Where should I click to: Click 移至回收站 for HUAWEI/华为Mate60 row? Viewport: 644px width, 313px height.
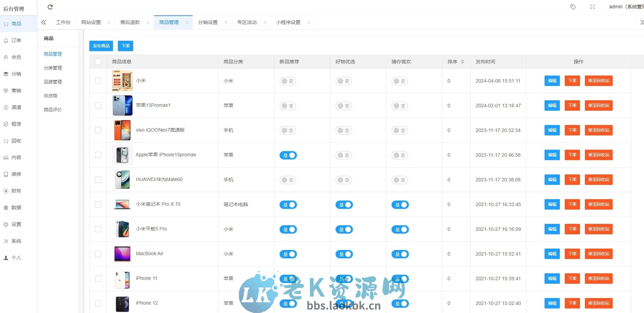599,180
